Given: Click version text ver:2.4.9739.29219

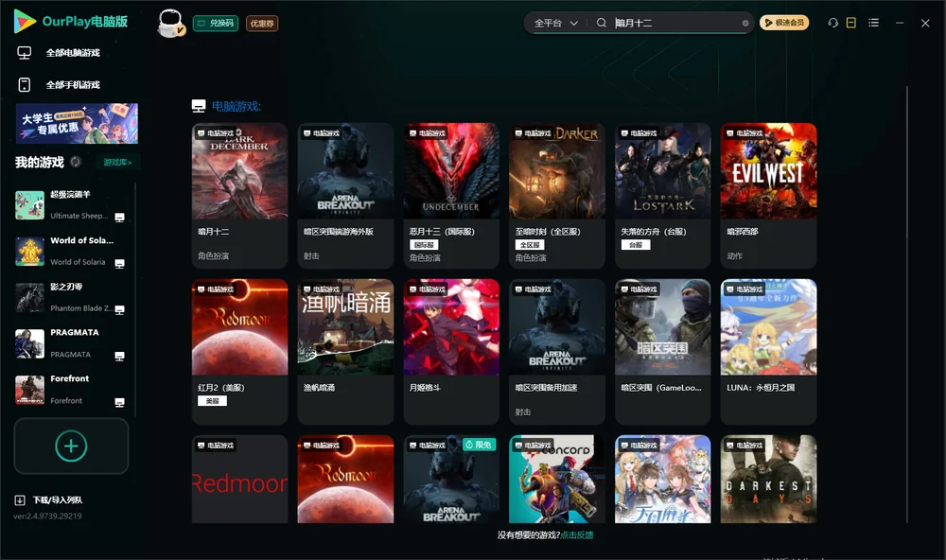Looking at the screenshot, I should 47,516.
